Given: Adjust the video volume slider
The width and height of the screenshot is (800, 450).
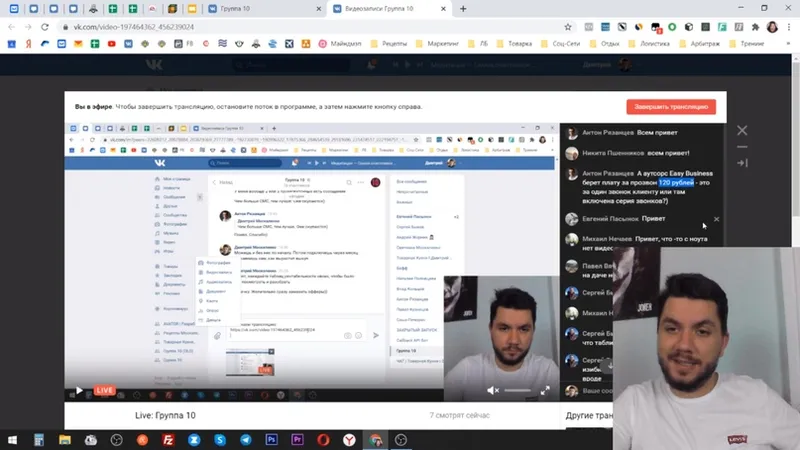Looking at the screenshot, I should tap(517, 390).
